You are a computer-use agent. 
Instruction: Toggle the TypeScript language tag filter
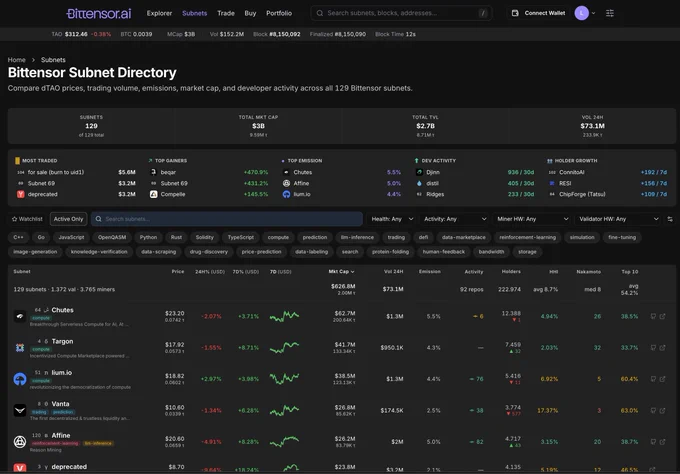[x=241, y=237]
